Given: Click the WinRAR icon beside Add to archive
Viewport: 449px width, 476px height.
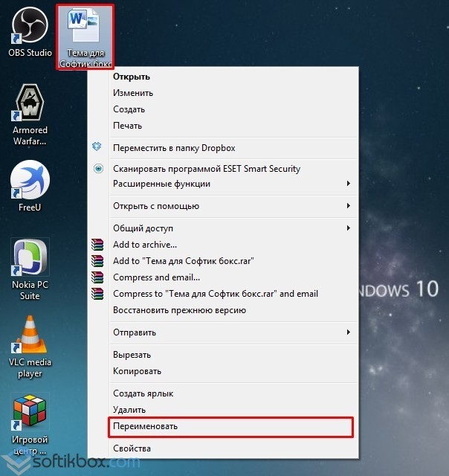Looking at the screenshot, I should (97, 245).
